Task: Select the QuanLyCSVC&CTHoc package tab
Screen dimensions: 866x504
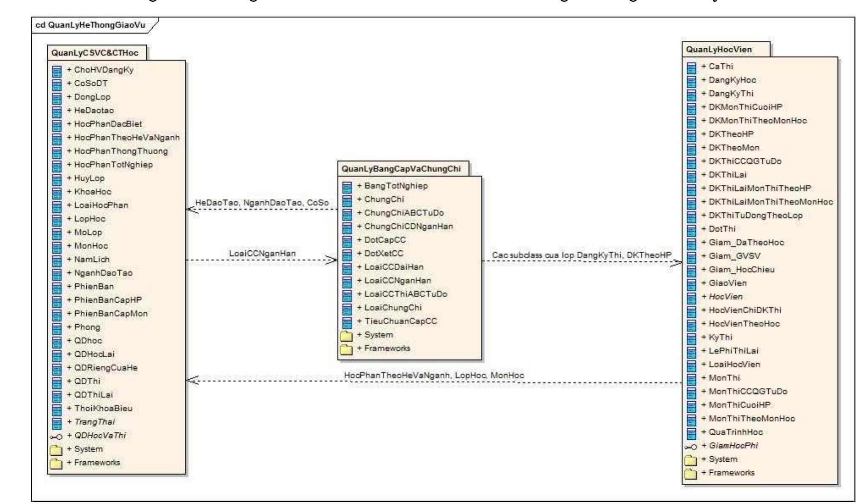Action: 97,53
